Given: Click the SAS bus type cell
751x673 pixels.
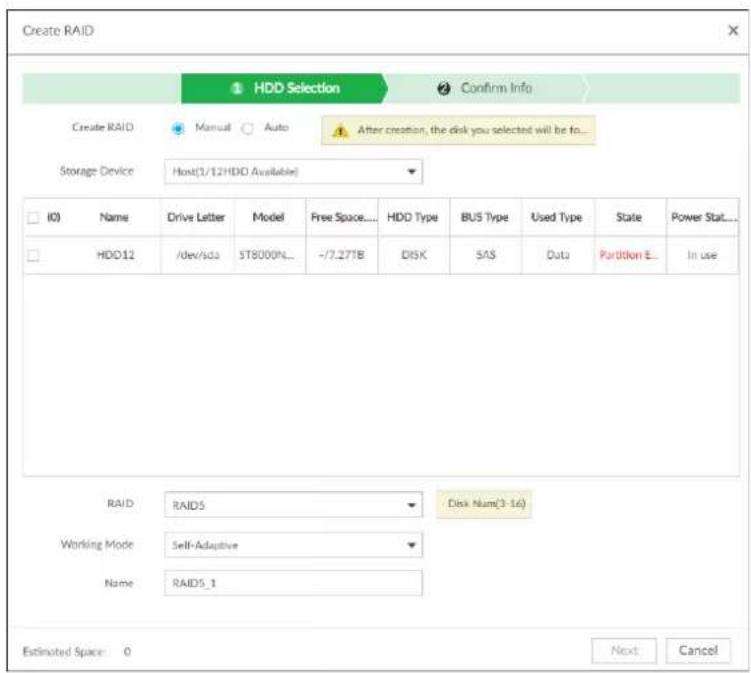Looking at the screenshot, I should click(x=486, y=255).
